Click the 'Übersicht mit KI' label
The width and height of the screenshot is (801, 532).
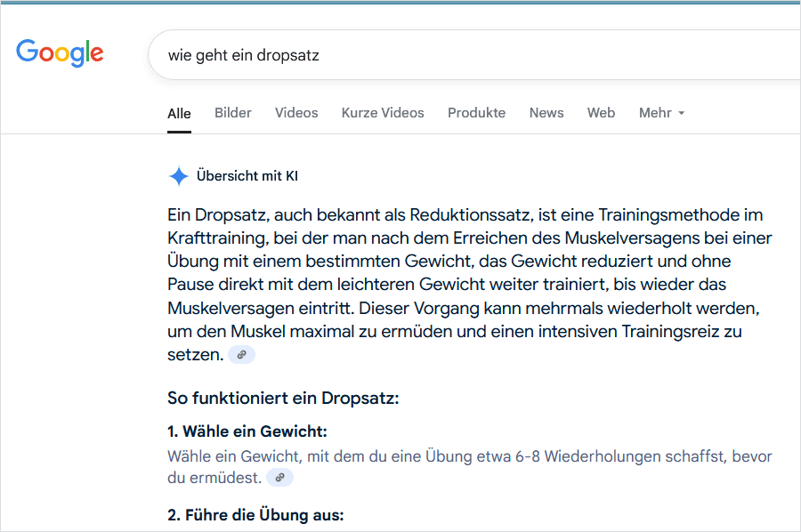(247, 176)
